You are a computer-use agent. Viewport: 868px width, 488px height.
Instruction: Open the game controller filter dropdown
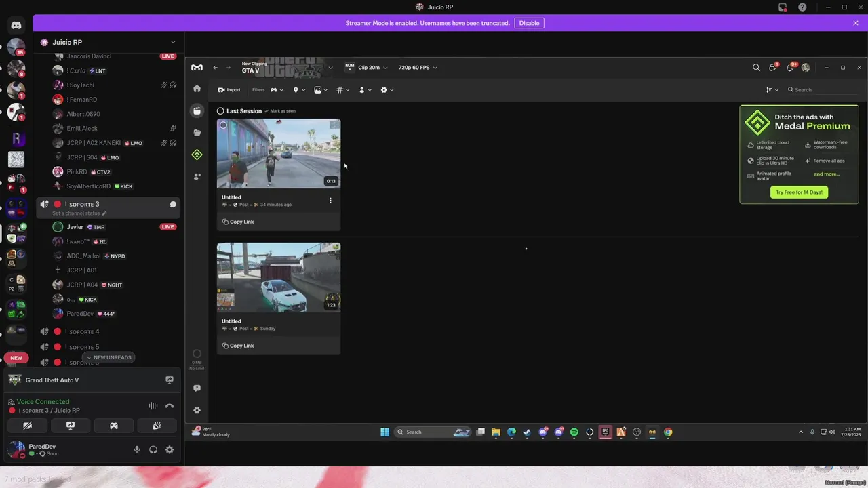(x=277, y=90)
